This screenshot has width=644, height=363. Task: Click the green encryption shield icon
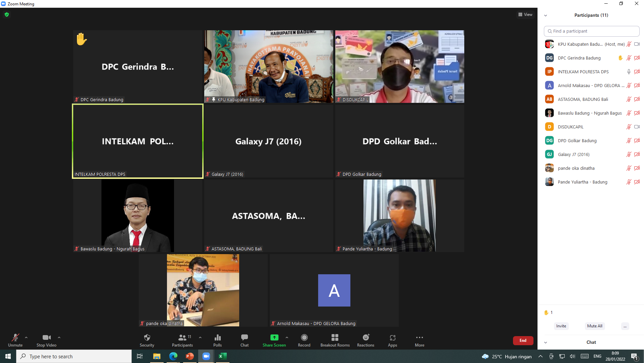[7, 14]
